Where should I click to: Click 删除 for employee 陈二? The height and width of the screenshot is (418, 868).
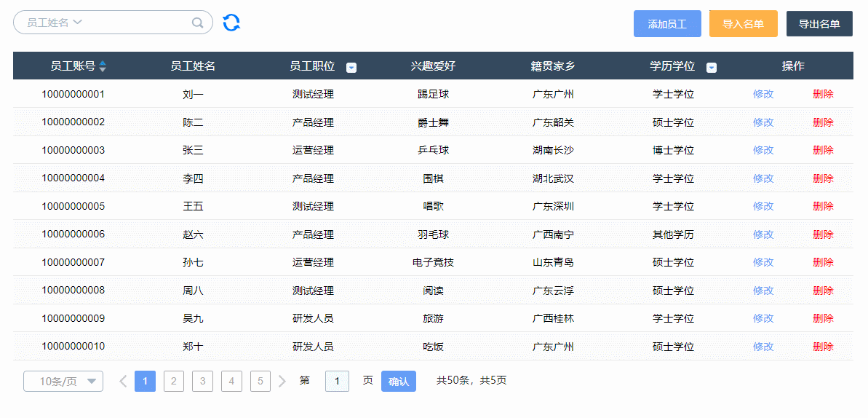(x=823, y=122)
